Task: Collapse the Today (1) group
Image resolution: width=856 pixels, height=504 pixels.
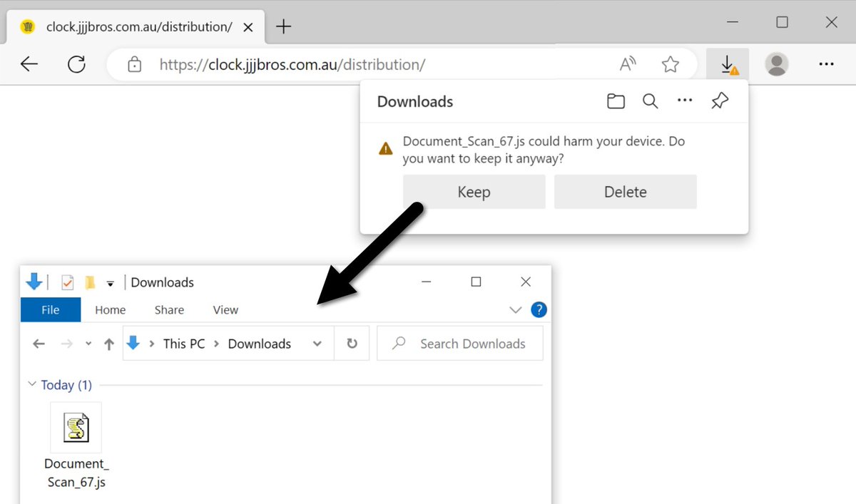Action: [32, 384]
